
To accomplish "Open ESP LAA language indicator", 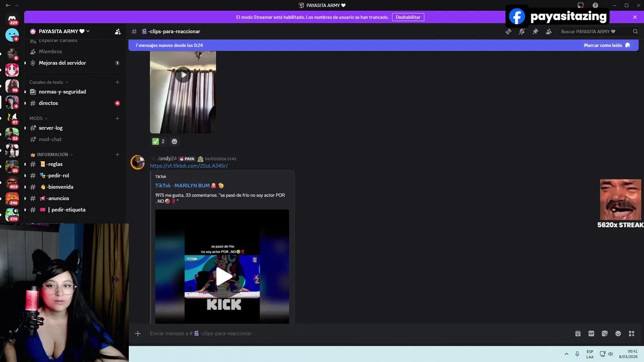I will (x=590, y=354).
